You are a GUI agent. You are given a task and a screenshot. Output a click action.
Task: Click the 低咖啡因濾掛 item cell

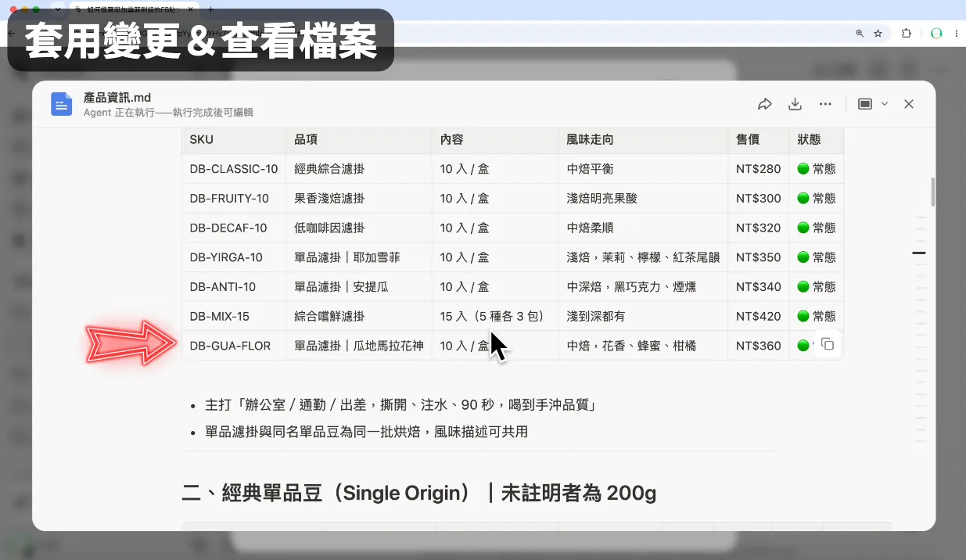[x=359, y=228]
